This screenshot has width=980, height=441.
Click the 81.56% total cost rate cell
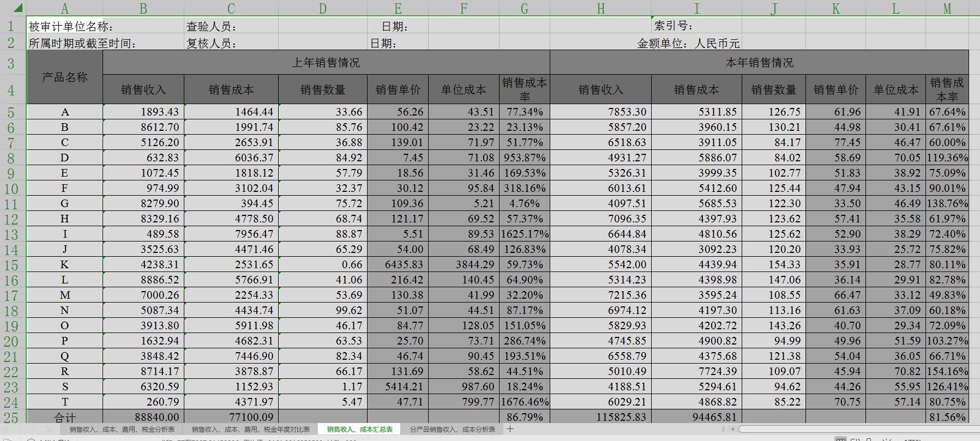[x=947, y=417]
